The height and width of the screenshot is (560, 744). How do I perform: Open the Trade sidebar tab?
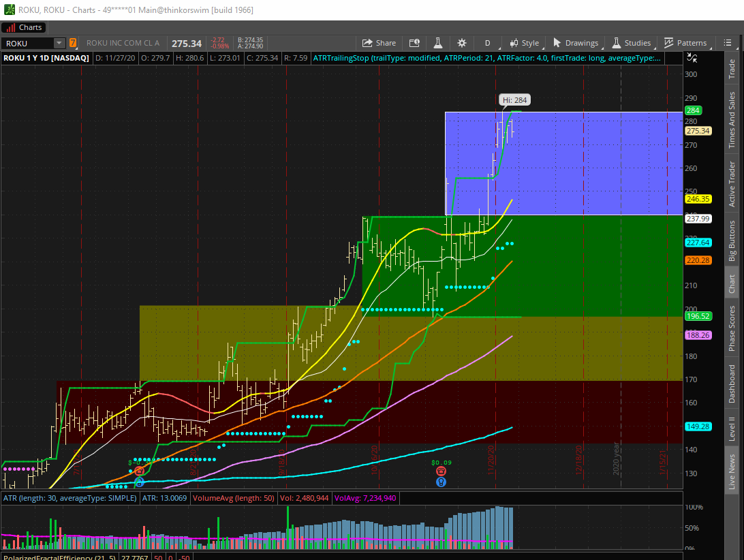tap(732, 69)
